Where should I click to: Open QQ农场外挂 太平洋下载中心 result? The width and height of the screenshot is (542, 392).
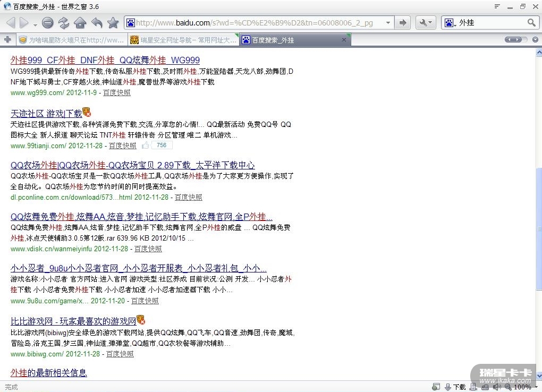pos(133,165)
